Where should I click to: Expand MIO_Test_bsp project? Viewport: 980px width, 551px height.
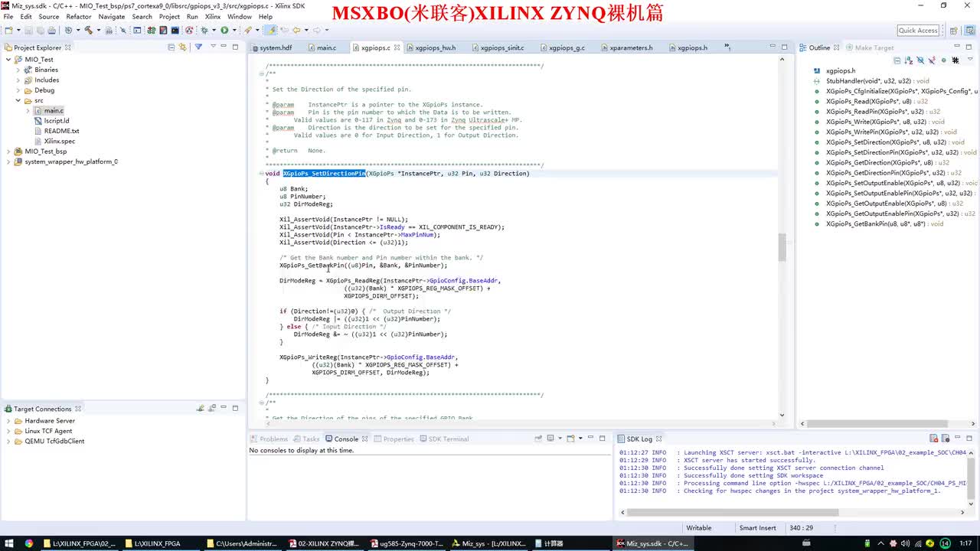coord(8,152)
